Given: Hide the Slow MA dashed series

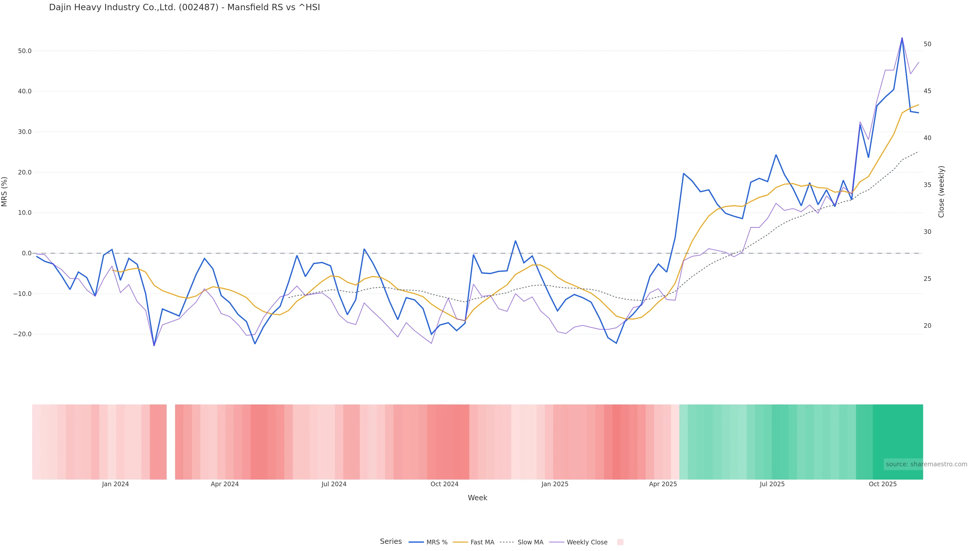Looking at the screenshot, I should point(530,542).
